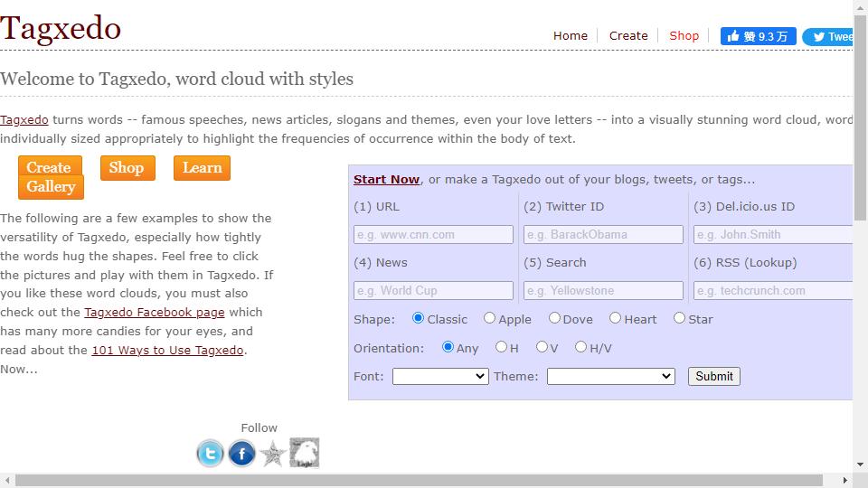
Task: Click the horizontal scrollbar thumb
Action: (419, 480)
